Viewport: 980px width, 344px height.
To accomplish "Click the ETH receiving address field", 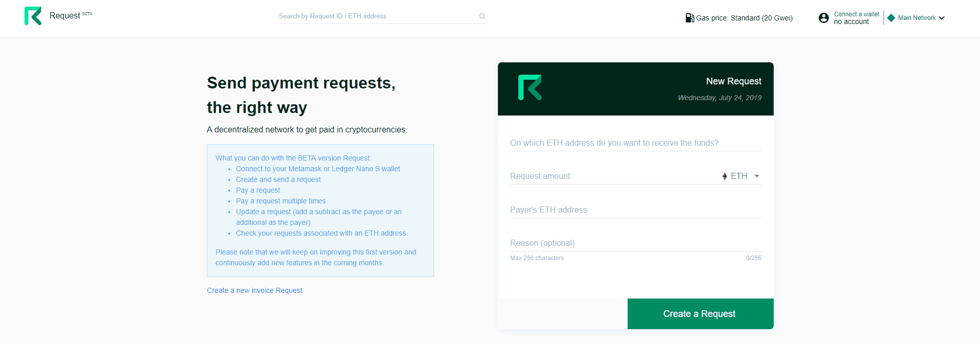I will click(x=635, y=143).
